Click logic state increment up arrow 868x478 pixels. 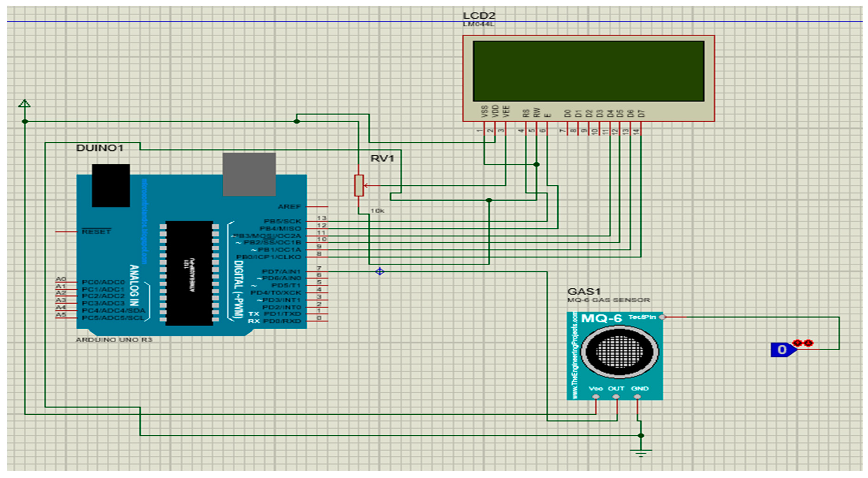point(798,343)
